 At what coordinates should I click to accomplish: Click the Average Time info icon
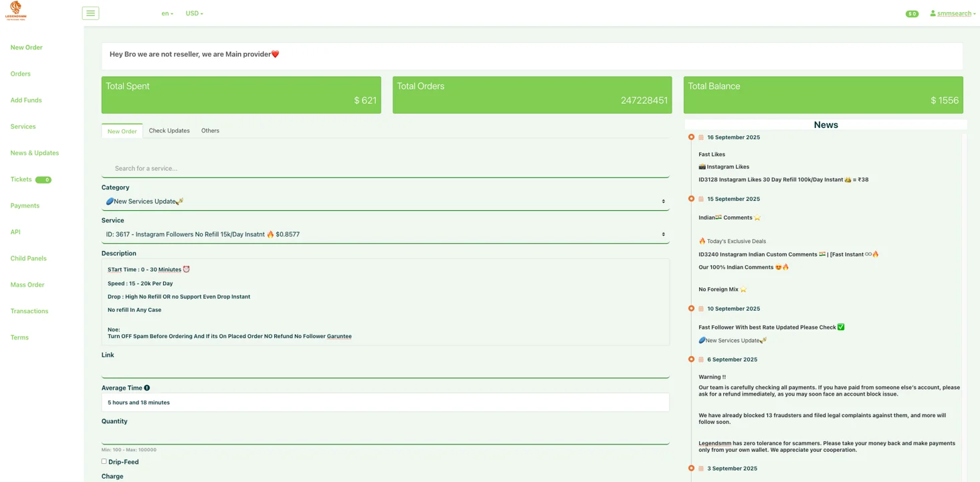pos(147,388)
